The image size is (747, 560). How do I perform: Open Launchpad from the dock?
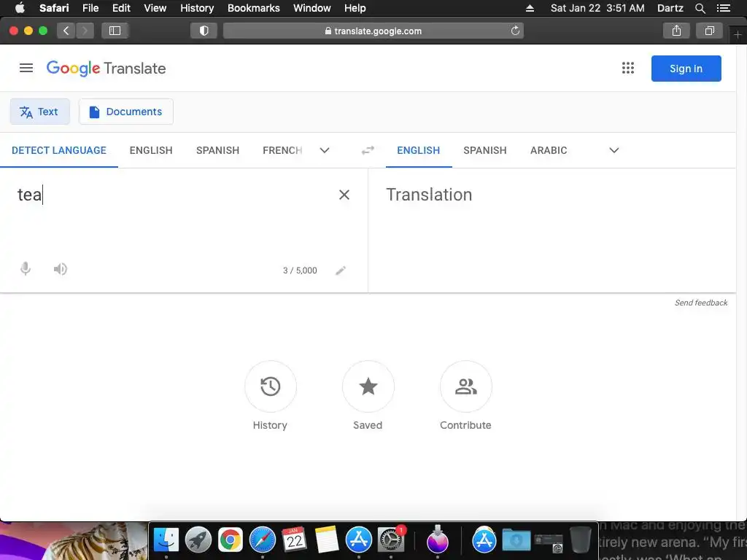point(198,540)
